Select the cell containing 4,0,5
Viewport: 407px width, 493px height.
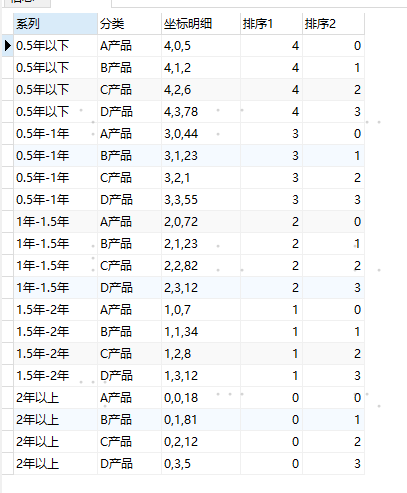pos(201,46)
